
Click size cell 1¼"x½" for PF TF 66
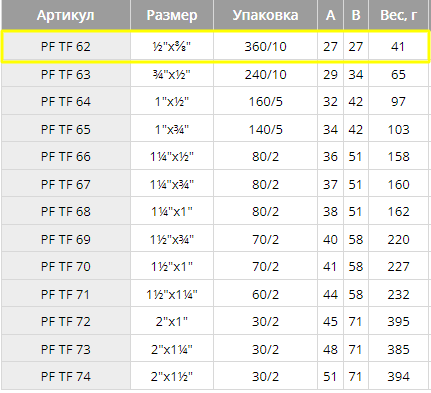click(172, 156)
